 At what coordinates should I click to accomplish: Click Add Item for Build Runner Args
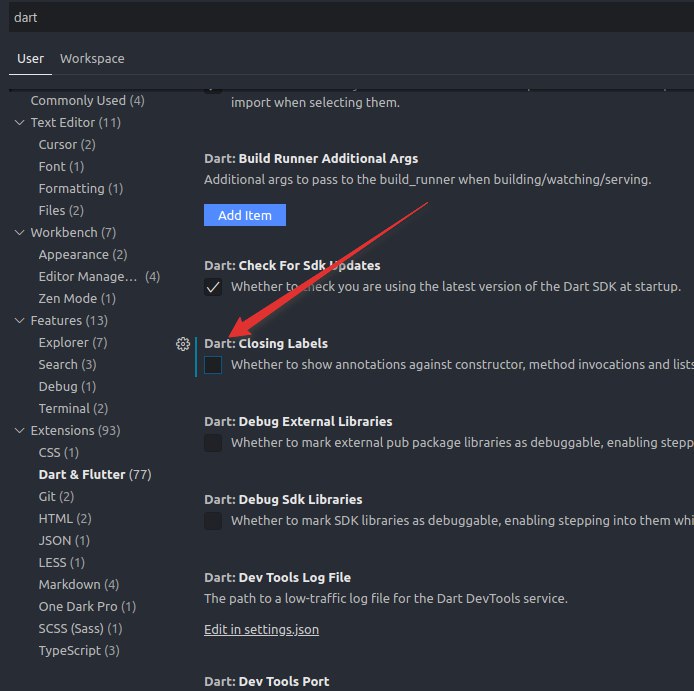coord(245,215)
